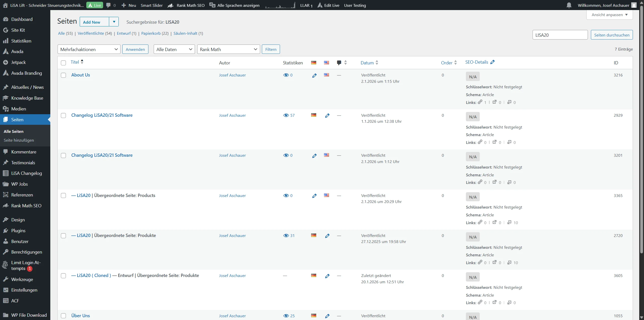Open Medien in the sidebar menu

(x=19, y=109)
